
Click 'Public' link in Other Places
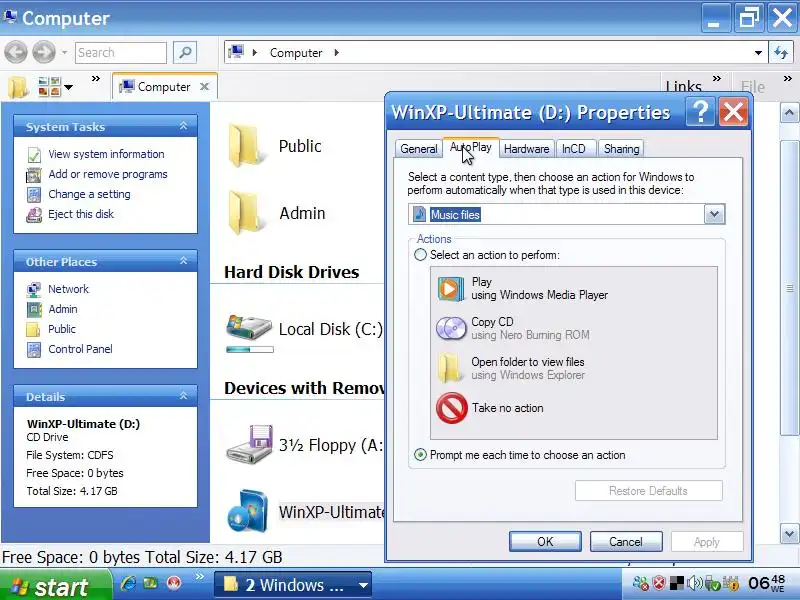(62, 329)
